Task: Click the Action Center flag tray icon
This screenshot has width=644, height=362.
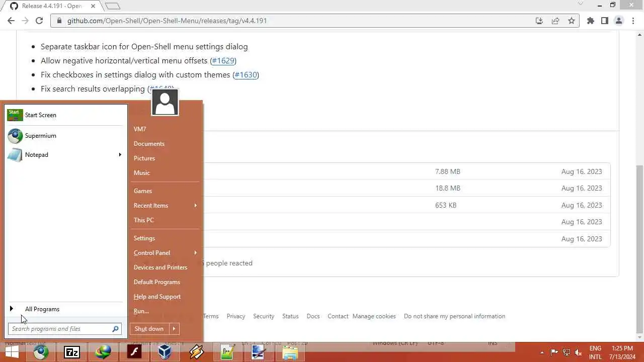Action: (x=554, y=352)
